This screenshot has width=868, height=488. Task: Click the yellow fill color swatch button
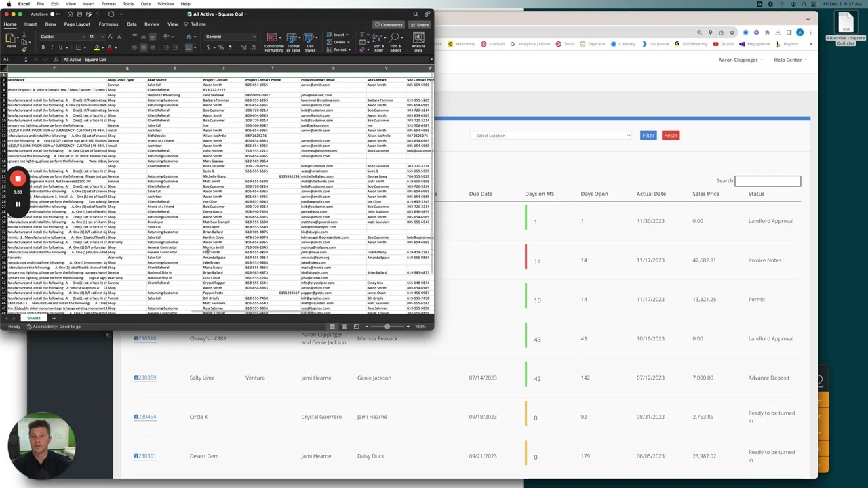tap(96, 47)
